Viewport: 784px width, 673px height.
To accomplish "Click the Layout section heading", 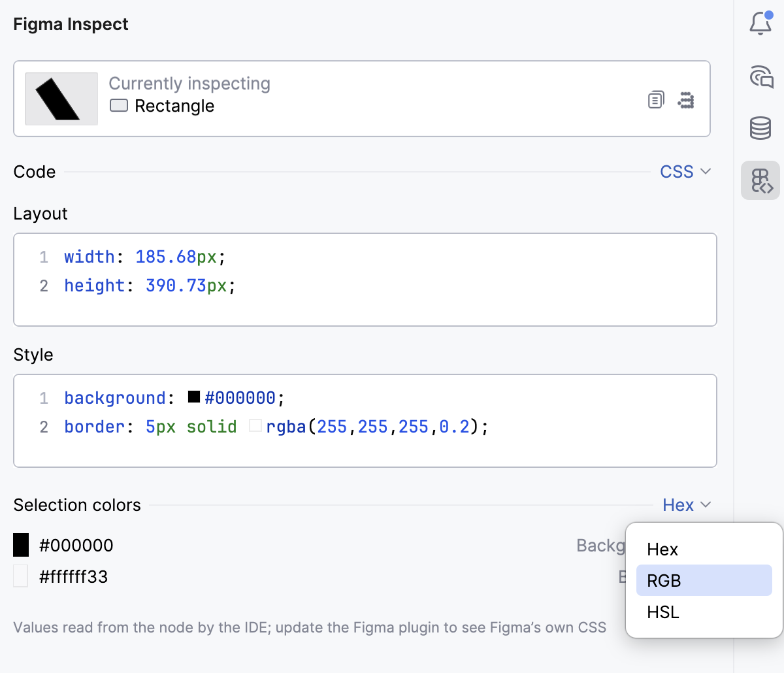I will tap(41, 214).
